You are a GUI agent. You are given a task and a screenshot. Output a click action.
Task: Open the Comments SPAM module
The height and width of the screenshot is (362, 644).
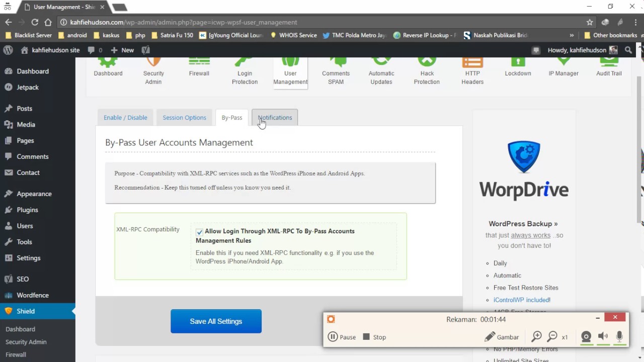tap(336, 71)
